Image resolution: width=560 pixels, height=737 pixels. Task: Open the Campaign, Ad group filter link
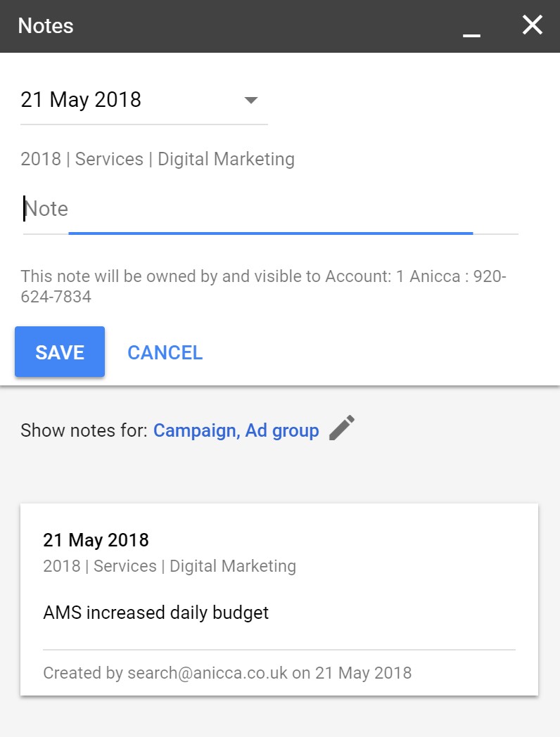click(236, 430)
